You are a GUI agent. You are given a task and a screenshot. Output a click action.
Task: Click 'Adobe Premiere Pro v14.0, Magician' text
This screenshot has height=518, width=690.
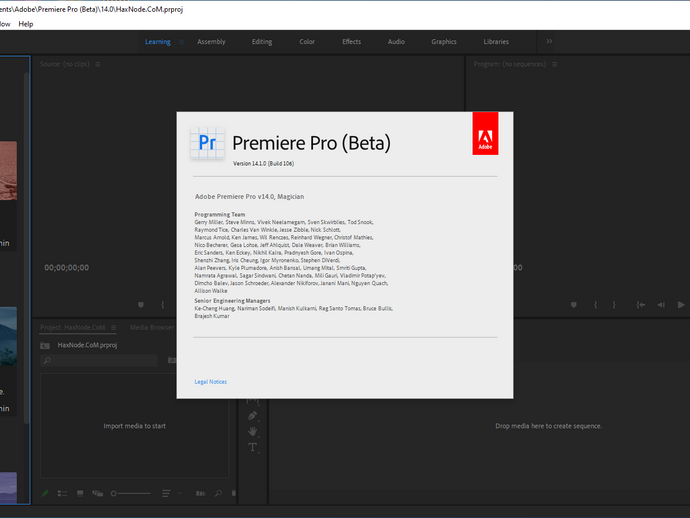click(250, 197)
